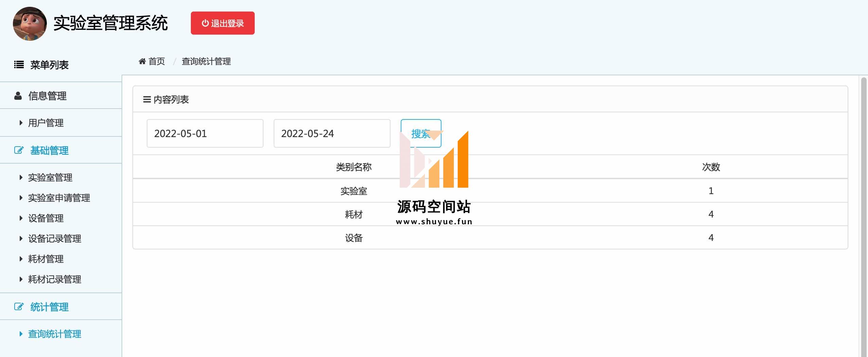Toggle the 统计管理 menu section

[x=61, y=306]
